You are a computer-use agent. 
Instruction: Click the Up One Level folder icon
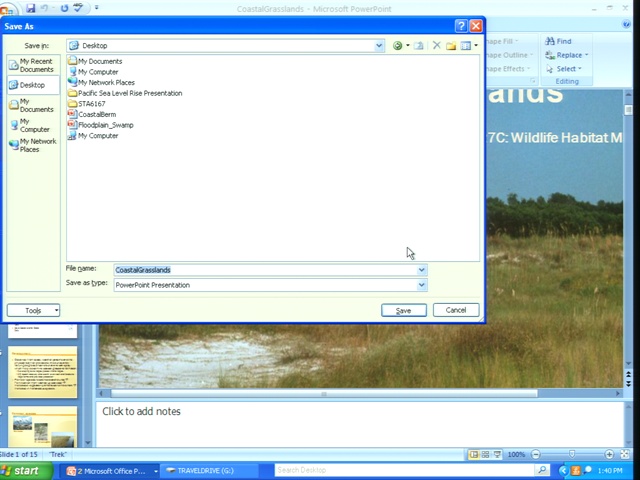[418, 46]
